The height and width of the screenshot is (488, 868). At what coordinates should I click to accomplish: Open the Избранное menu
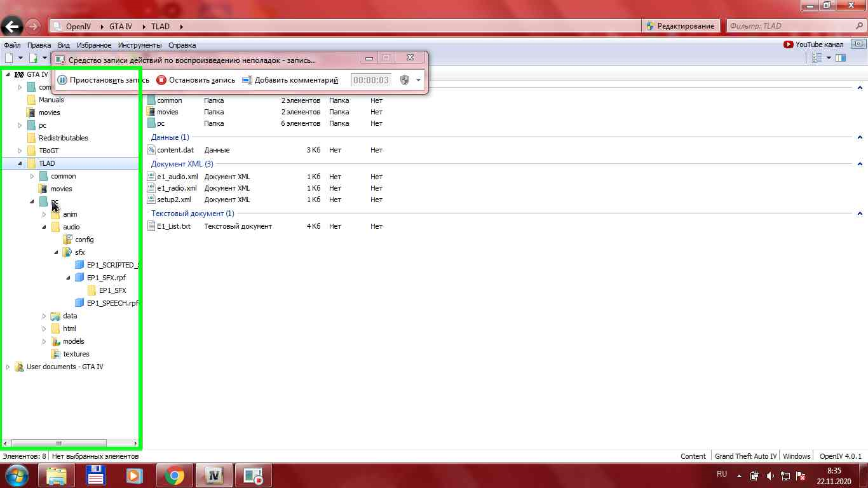(94, 45)
